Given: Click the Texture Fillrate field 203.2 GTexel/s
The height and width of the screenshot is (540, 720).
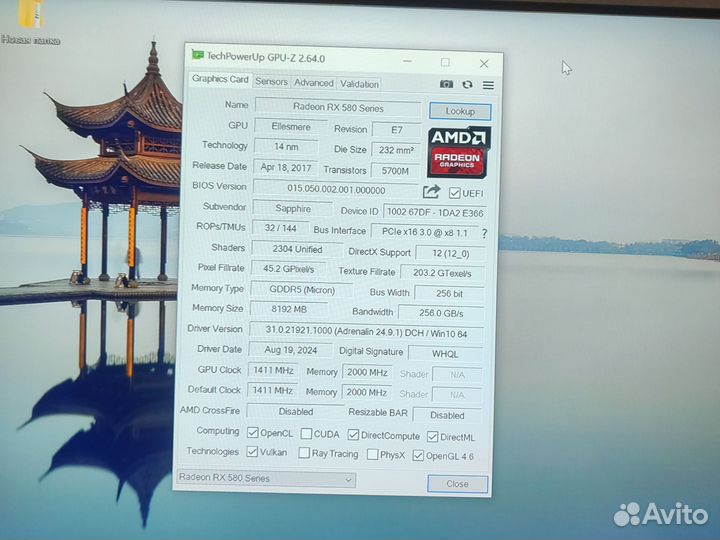Looking at the screenshot, I should pyautogui.click(x=442, y=273).
